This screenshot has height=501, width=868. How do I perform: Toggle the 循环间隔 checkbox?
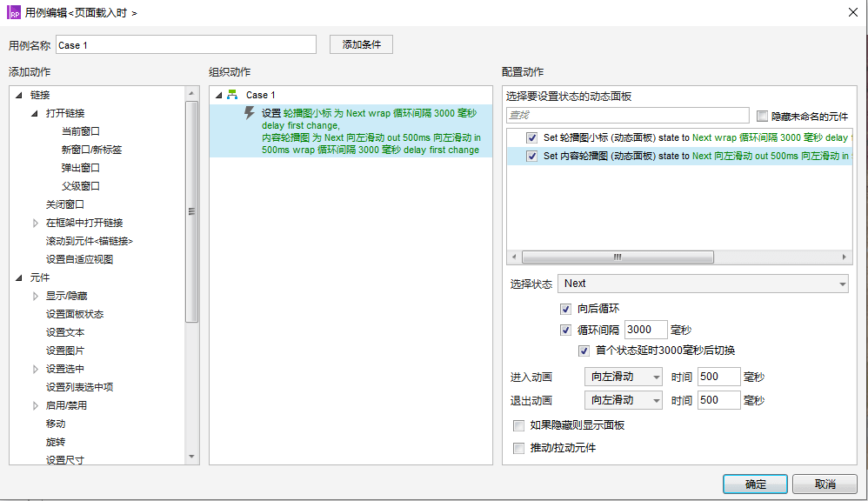pyautogui.click(x=565, y=330)
